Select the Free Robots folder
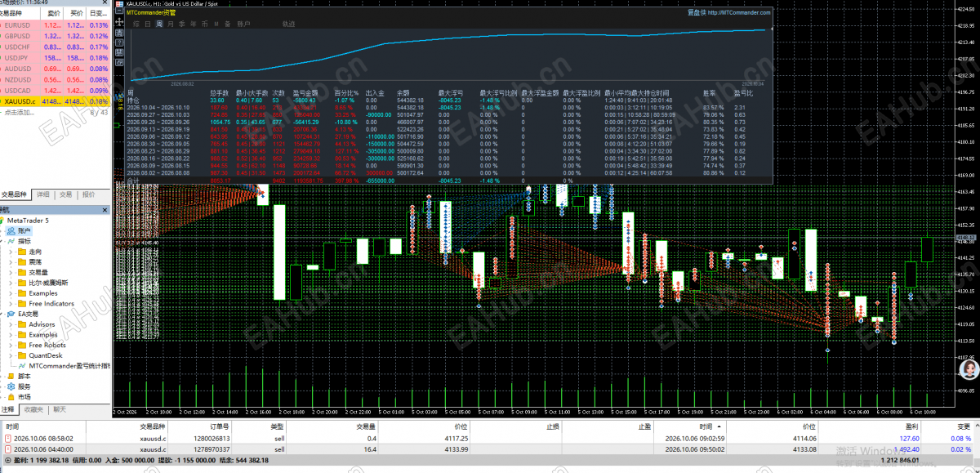 (x=41, y=345)
